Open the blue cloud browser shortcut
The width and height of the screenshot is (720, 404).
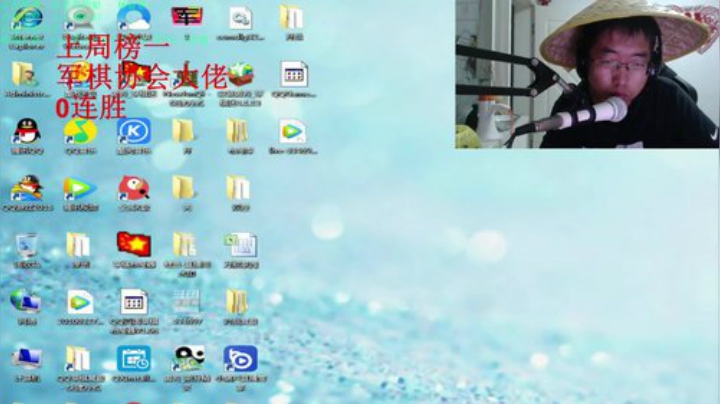[x=134, y=19]
